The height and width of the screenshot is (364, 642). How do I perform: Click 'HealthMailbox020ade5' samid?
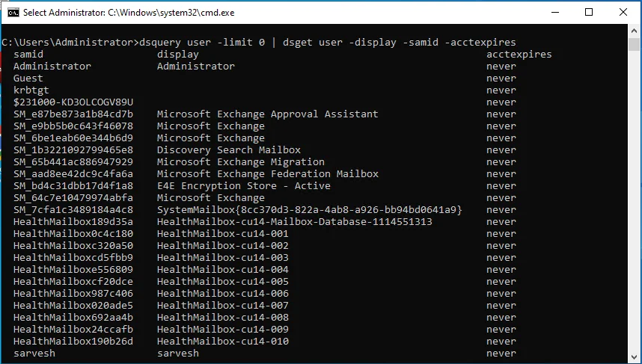coord(73,305)
